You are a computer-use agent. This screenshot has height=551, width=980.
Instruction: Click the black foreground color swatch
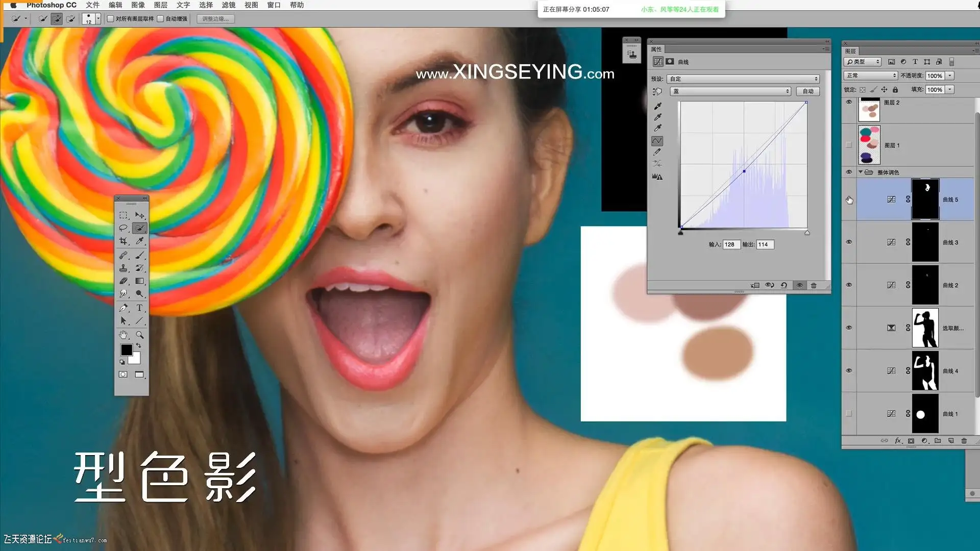click(x=126, y=349)
